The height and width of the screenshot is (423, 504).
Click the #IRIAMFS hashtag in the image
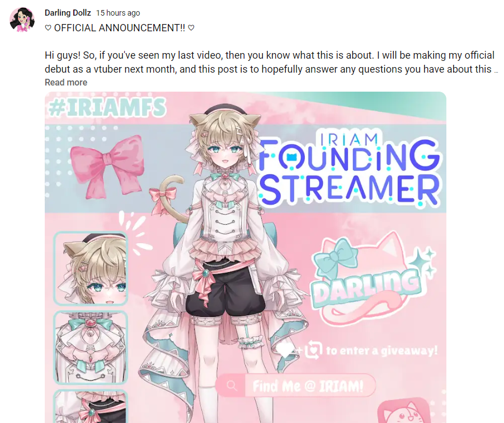click(107, 108)
